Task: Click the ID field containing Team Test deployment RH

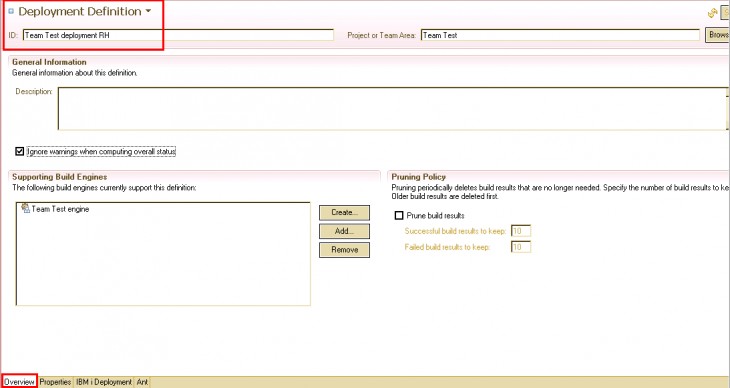Action: [178, 35]
